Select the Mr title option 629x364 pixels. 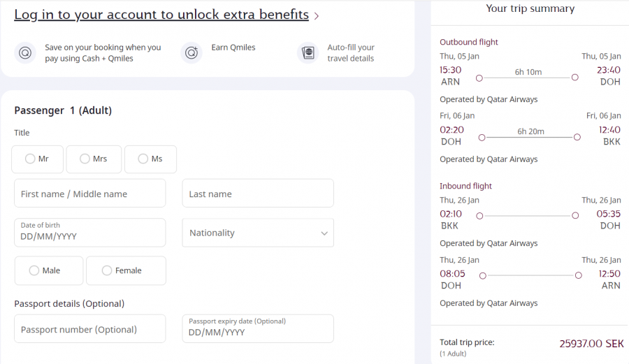pos(38,159)
